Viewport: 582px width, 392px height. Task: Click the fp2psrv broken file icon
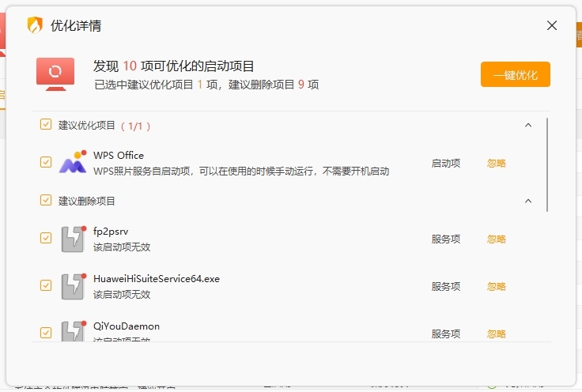(73, 239)
